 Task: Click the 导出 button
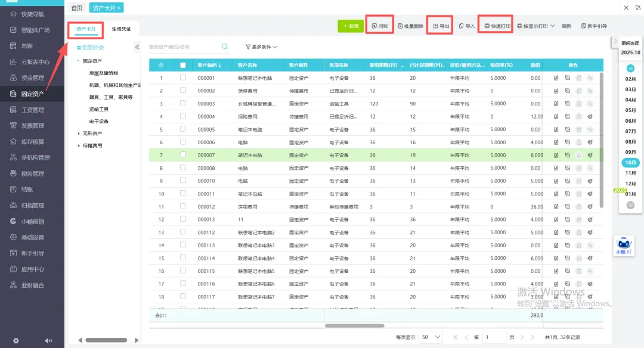[441, 26]
